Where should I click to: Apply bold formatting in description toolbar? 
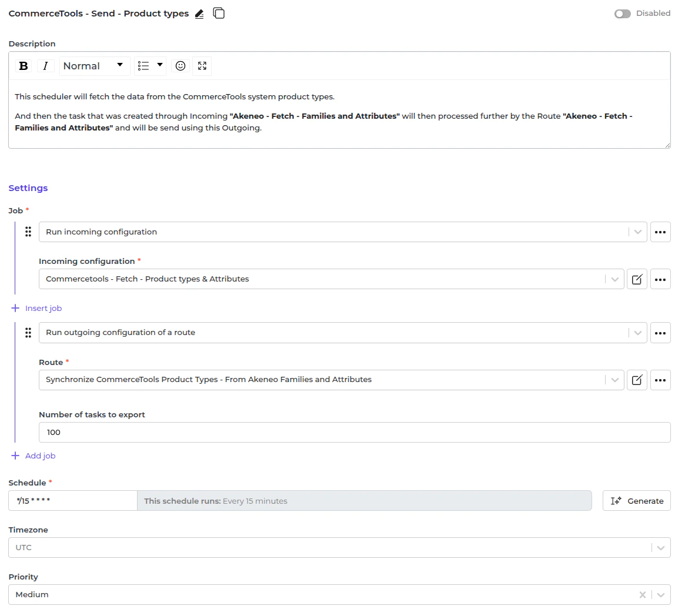pos(24,66)
